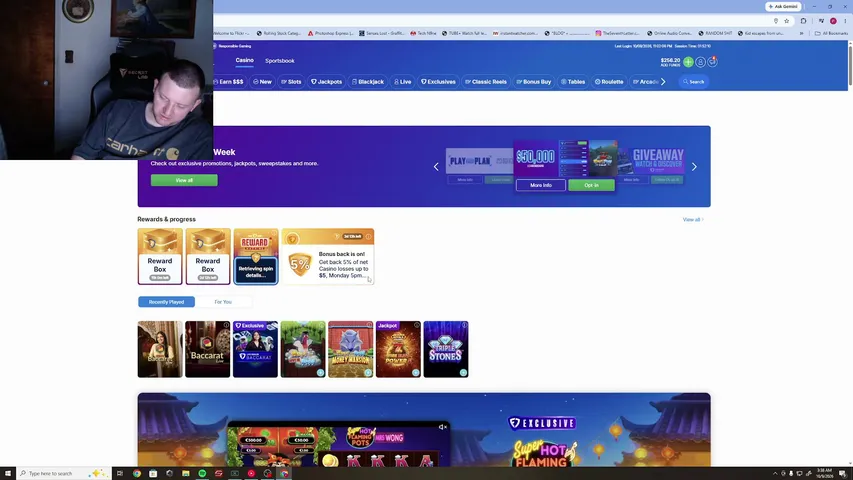Open Task View in the taskbar
Image resolution: width=853 pixels, height=480 pixels.
120,473
